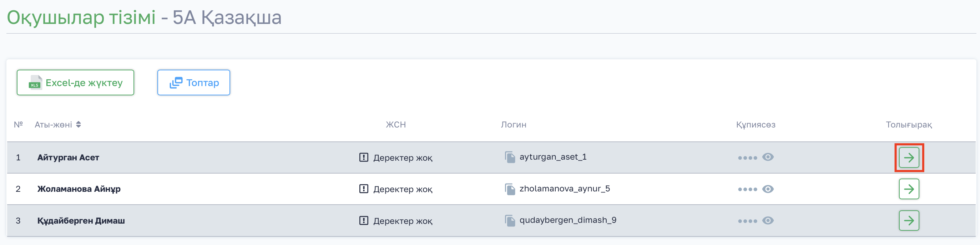
Task: Copy login qudaybergen_dimash_9 via copy icon
Action: click(x=509, y=221)
